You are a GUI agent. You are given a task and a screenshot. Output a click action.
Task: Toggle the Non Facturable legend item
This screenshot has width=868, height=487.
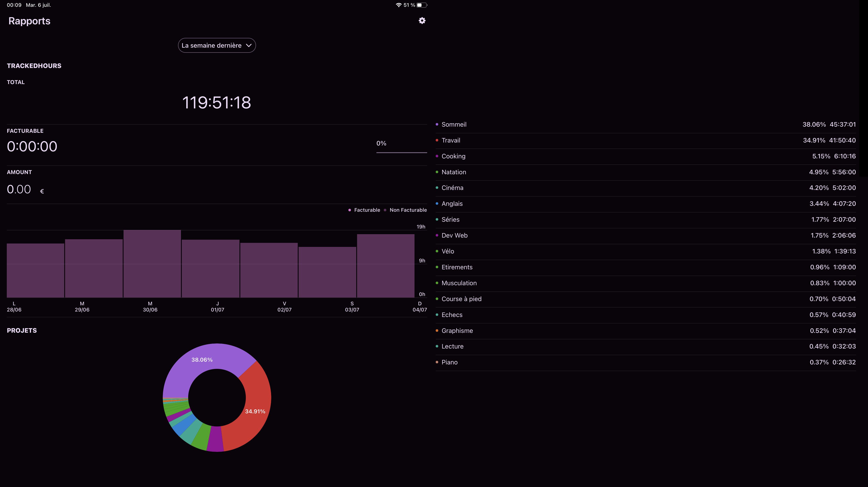(x=408, y=210)
